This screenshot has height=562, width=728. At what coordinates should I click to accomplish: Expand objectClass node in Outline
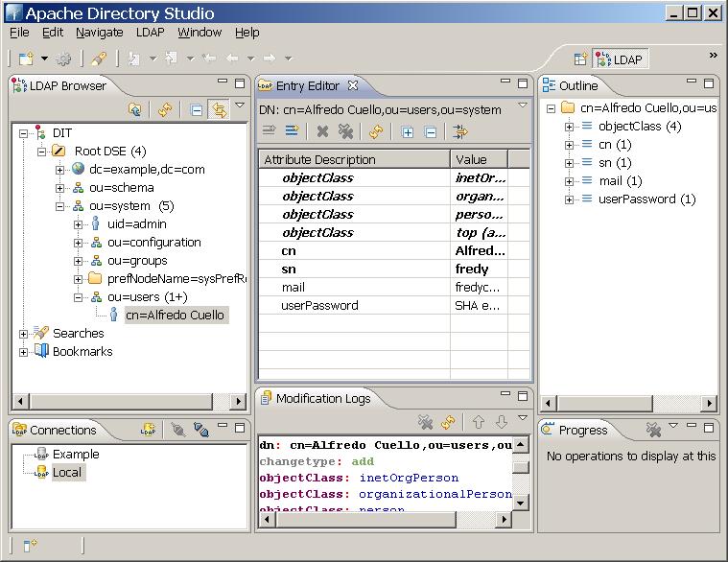[x=569, y=127]
